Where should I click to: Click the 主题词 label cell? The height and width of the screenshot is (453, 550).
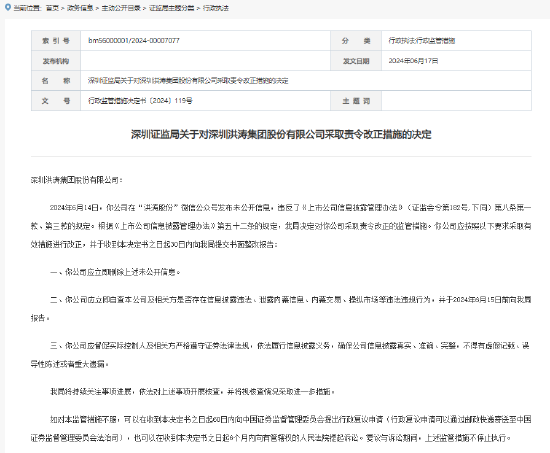[x=356, y=101]
